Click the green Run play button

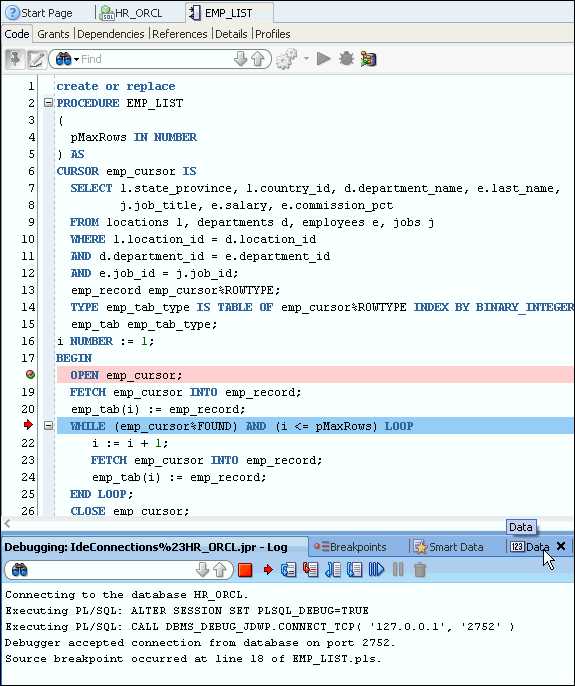323,59
